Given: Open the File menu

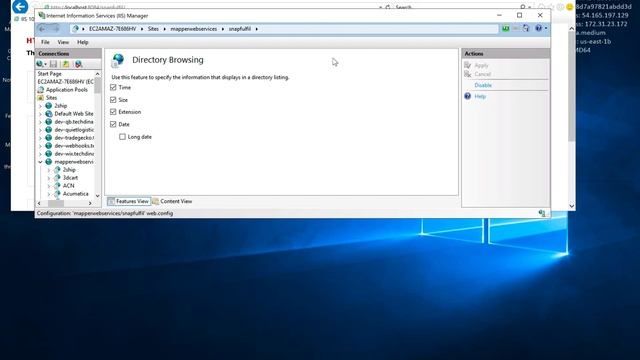Looking at the screenshot, I should (x=45, y=42).
